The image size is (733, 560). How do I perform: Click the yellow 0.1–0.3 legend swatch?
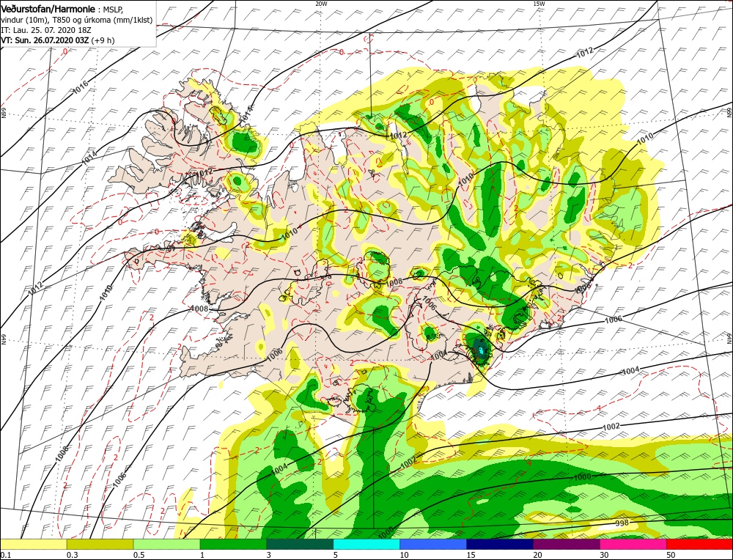[34, 544]
